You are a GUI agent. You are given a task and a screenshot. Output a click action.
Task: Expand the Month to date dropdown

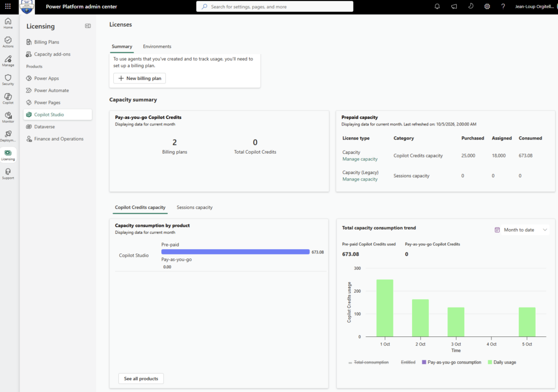pyautogui.click(x=521, y=230)
